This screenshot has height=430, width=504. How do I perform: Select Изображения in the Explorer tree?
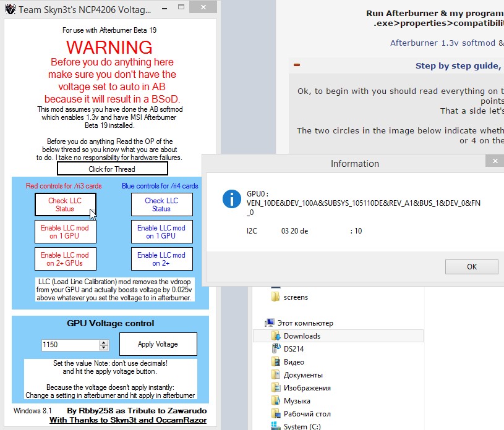307,388
